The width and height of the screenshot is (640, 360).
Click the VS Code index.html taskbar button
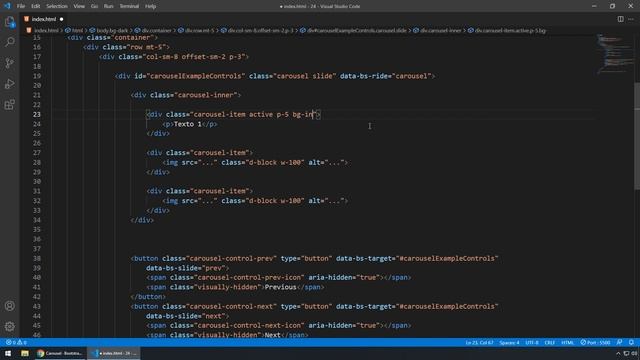(114, 353)
